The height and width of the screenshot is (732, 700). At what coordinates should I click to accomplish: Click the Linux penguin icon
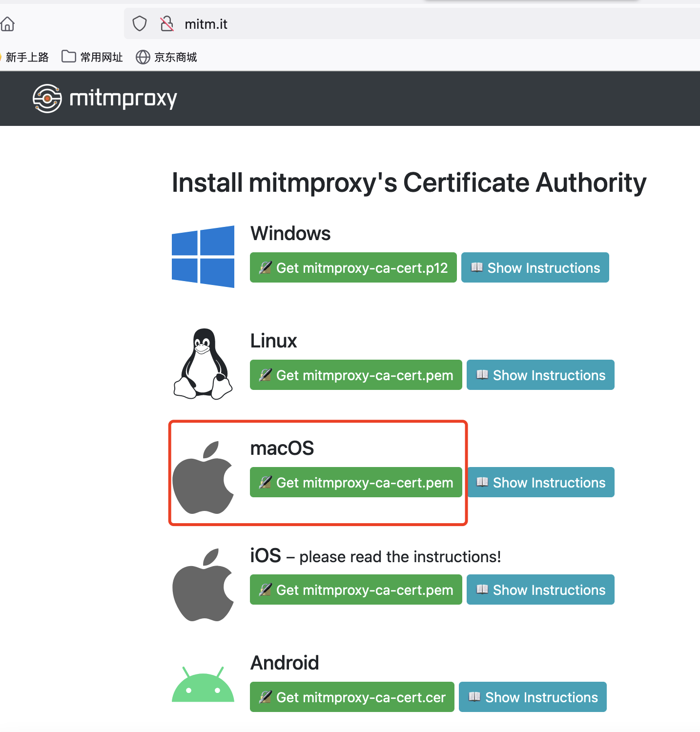203,364
